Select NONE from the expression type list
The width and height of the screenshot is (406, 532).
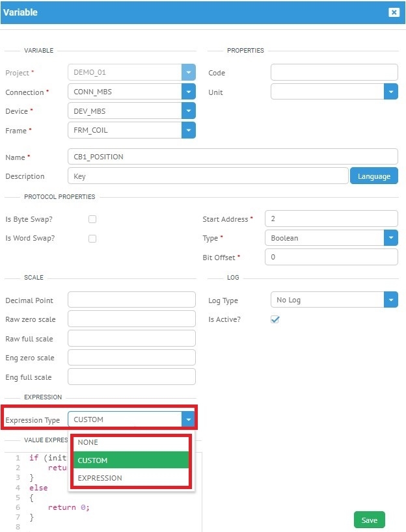[x=131, y=442]
